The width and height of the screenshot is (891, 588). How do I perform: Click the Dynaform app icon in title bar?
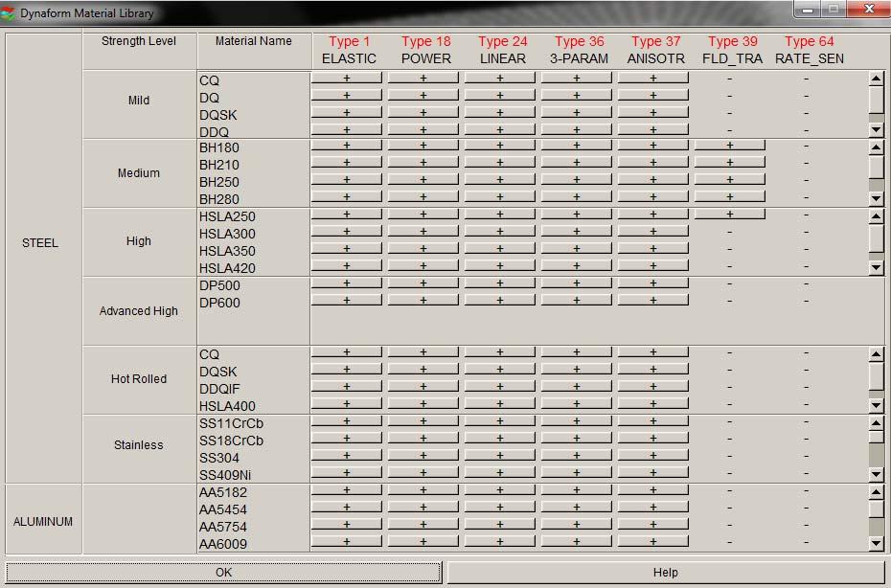tap(8, 13)
